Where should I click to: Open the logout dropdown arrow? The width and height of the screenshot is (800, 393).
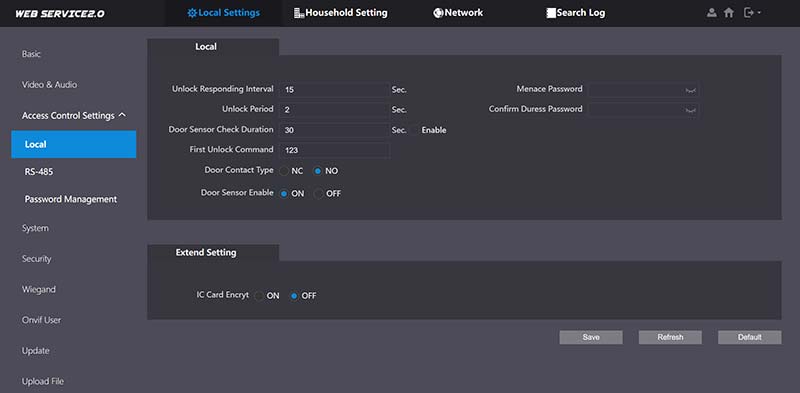click(x=759, y=13)
